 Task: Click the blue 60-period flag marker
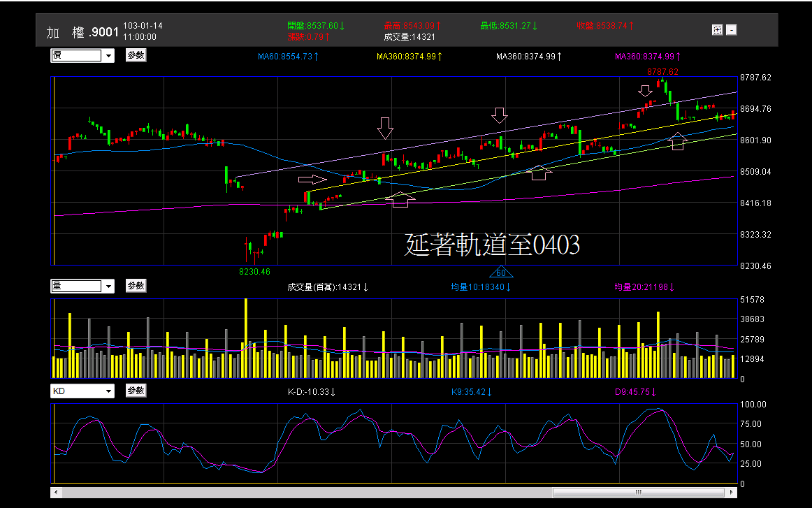pyautogui.click(x=501, y=273)
